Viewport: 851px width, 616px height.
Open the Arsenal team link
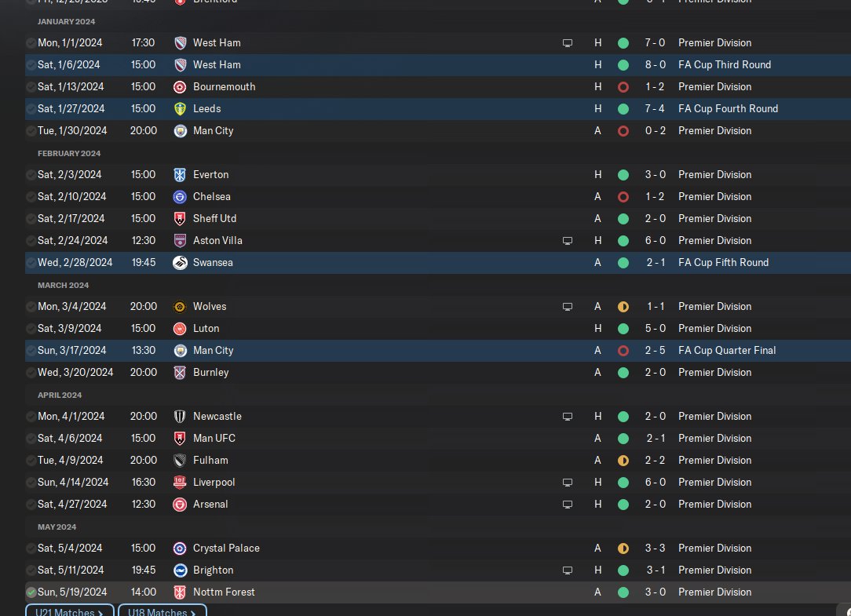click(x=210, y=505)
